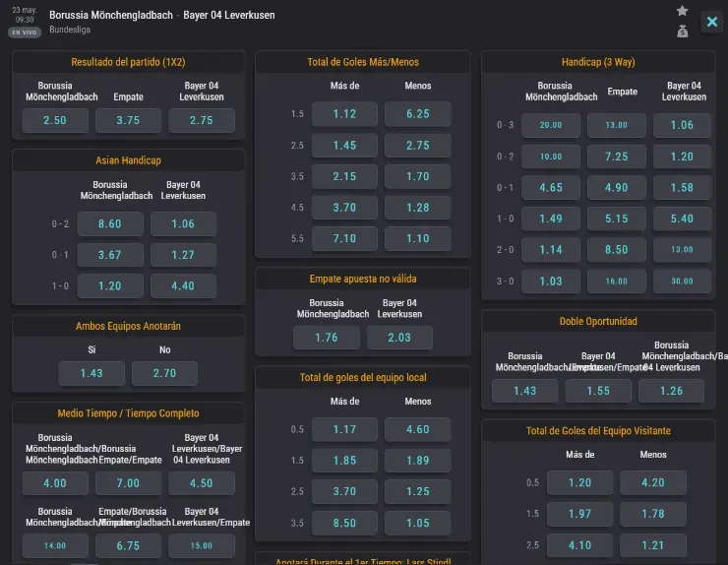
Task: Select Más de 3.5 total goals odds 2.15
Action: point(344,177)
